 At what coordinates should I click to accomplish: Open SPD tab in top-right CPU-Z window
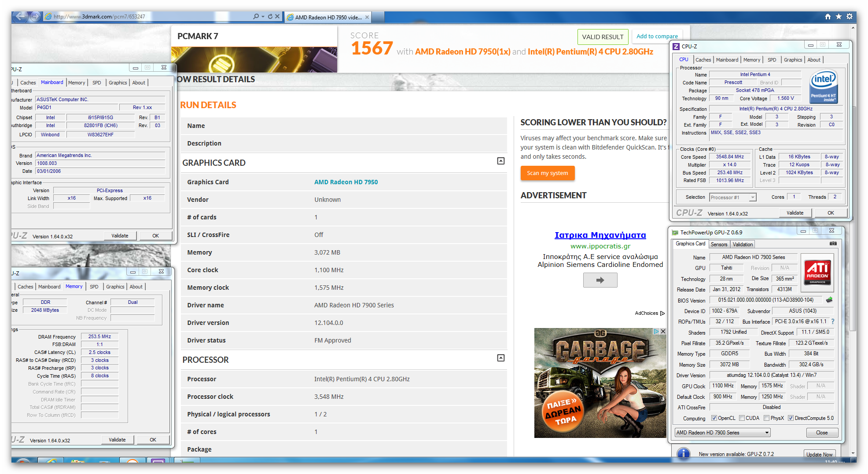[772, 60]
